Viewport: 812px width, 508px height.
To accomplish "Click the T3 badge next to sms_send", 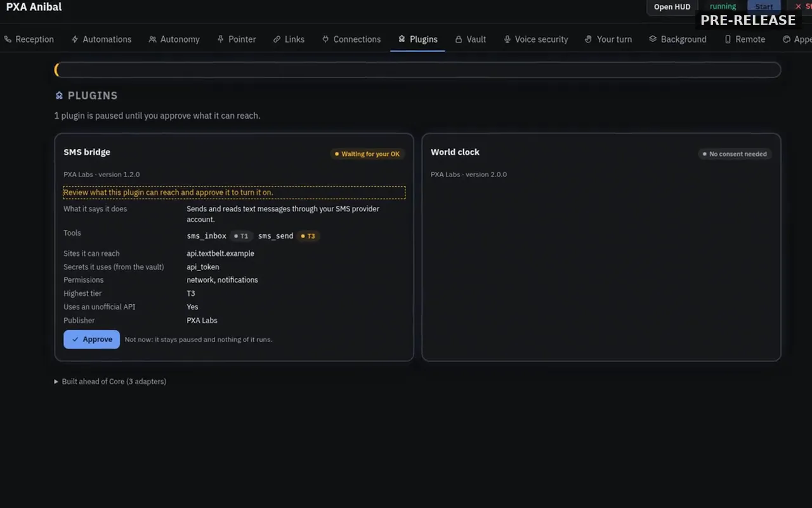I will [308, 236].
